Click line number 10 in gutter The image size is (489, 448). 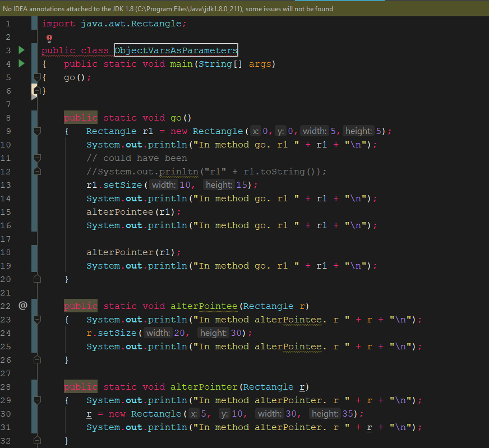tap(6, 145)
